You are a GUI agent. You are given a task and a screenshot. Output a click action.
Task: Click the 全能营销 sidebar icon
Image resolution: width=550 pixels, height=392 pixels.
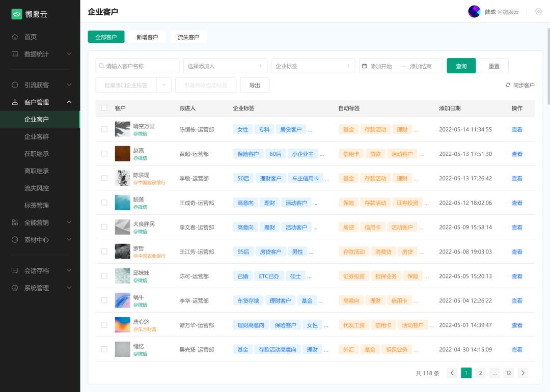click(x=15, y=222)
